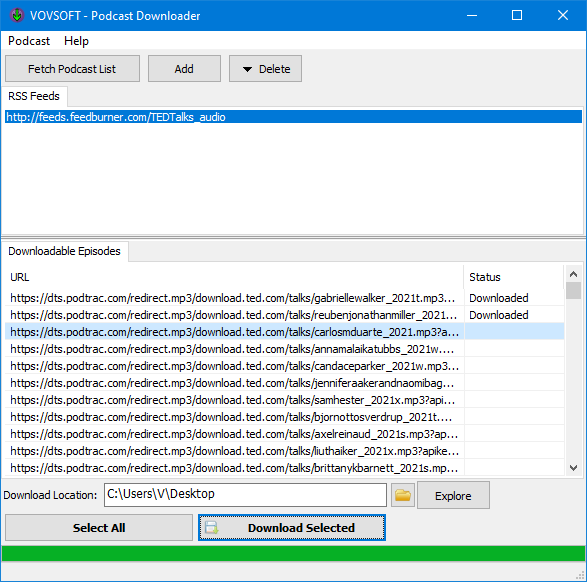This screenshot has height=582, width=587.
Task: Expand the Delete dropdown button
Action: [x=265, y=69]
